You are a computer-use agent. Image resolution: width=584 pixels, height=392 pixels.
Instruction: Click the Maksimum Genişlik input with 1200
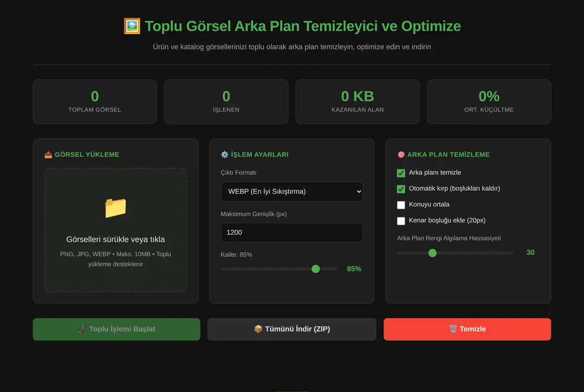pos(292,232)
